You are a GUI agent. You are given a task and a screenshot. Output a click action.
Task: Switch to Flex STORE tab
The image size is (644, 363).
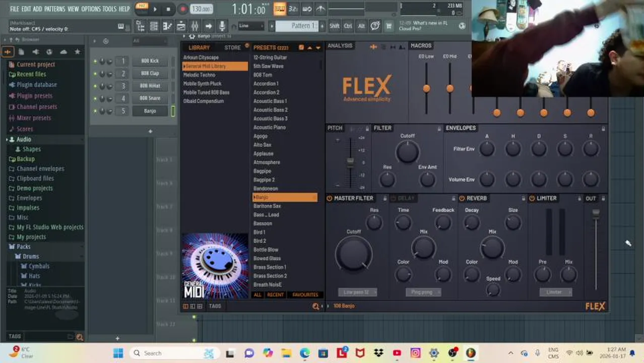pos(232,47)
